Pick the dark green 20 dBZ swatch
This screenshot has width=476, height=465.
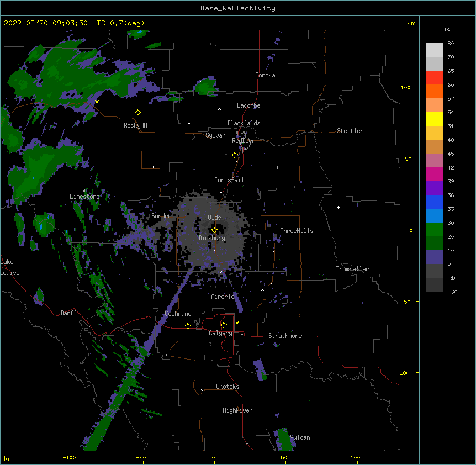(x=434, y=243)
